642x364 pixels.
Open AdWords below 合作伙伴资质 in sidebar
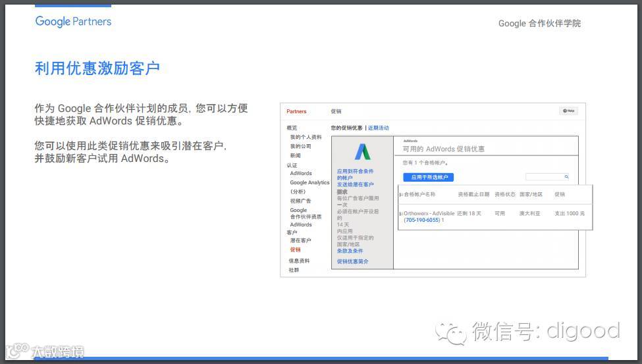click(301, 225)
